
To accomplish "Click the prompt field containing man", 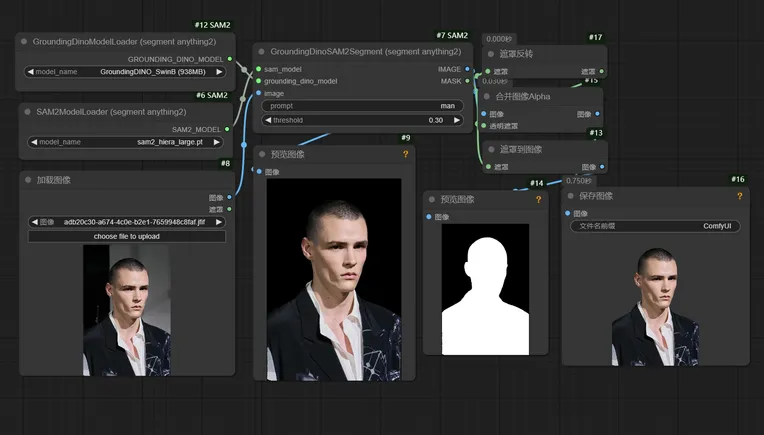I will 363,106.
